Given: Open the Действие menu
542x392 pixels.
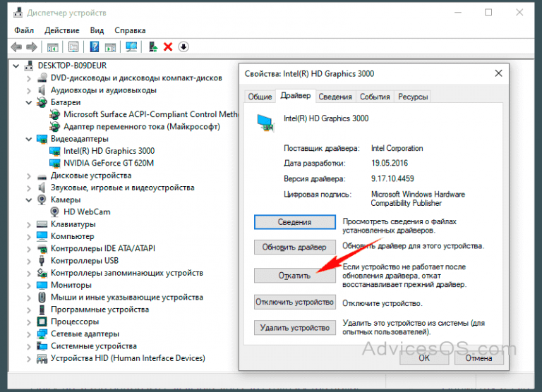Looking at the screenshot, I should tap(62, 30).
